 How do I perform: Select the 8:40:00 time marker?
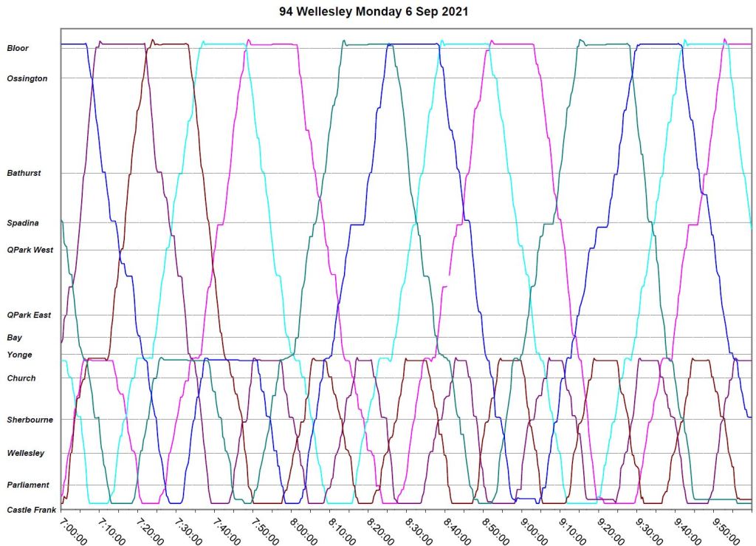coord(456,530)
